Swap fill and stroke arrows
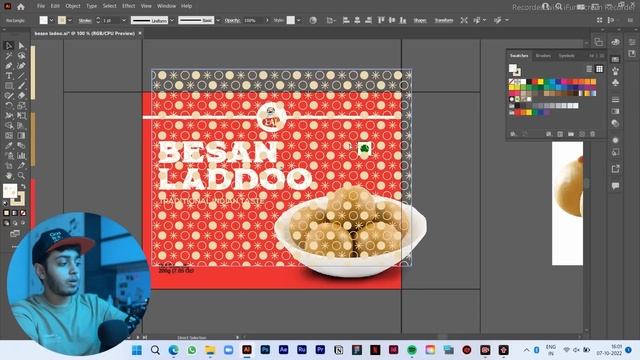Screen dimensions: 640x360 click(23, 187)
